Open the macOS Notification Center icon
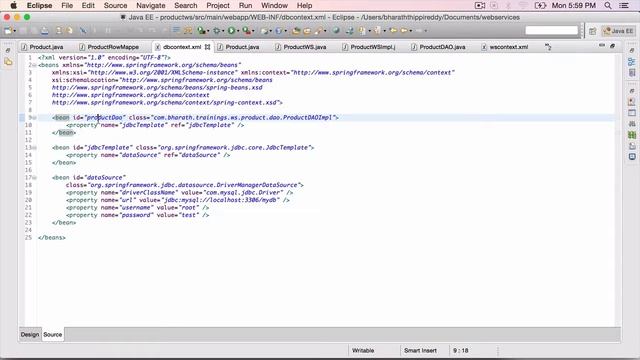640x360 pixels. click(x=624, y=6)
